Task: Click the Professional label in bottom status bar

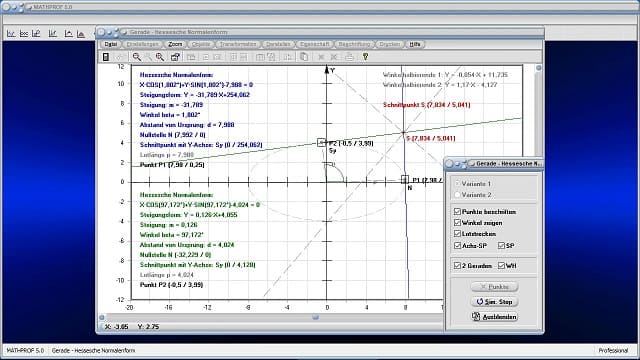Action: click(613, 350)
